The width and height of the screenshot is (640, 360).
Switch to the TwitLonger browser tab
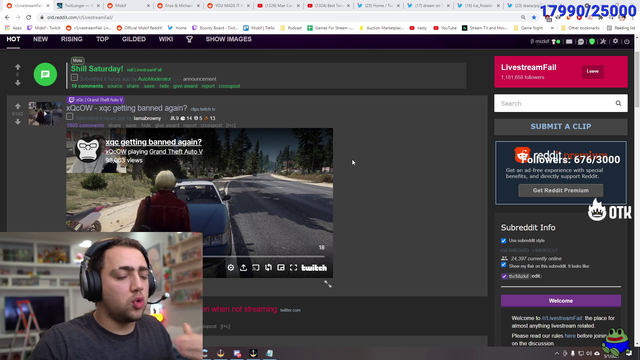click(x=78, y=6)
